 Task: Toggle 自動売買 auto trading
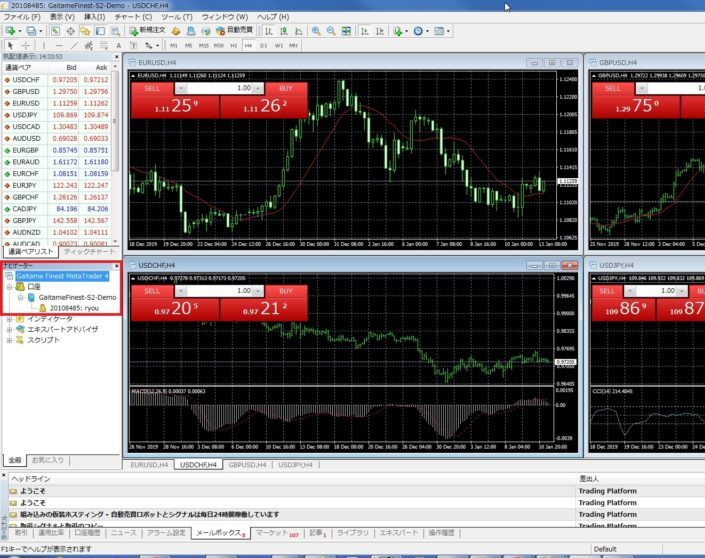point(234,31)
